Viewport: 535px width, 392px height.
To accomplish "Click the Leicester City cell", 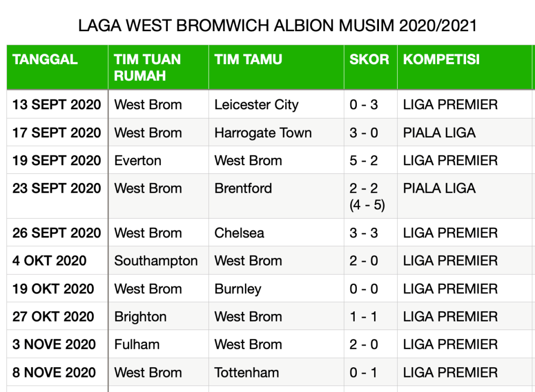I will 256,104.
